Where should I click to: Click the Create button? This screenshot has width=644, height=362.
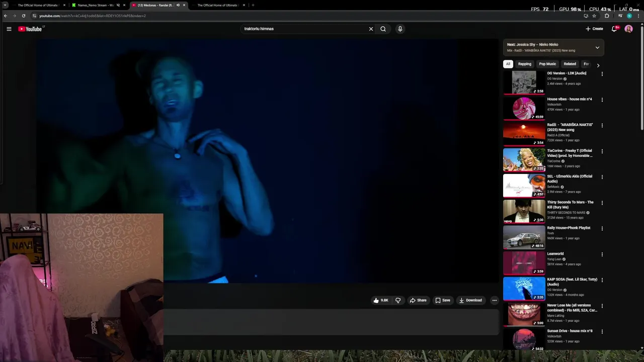[594, 29]
